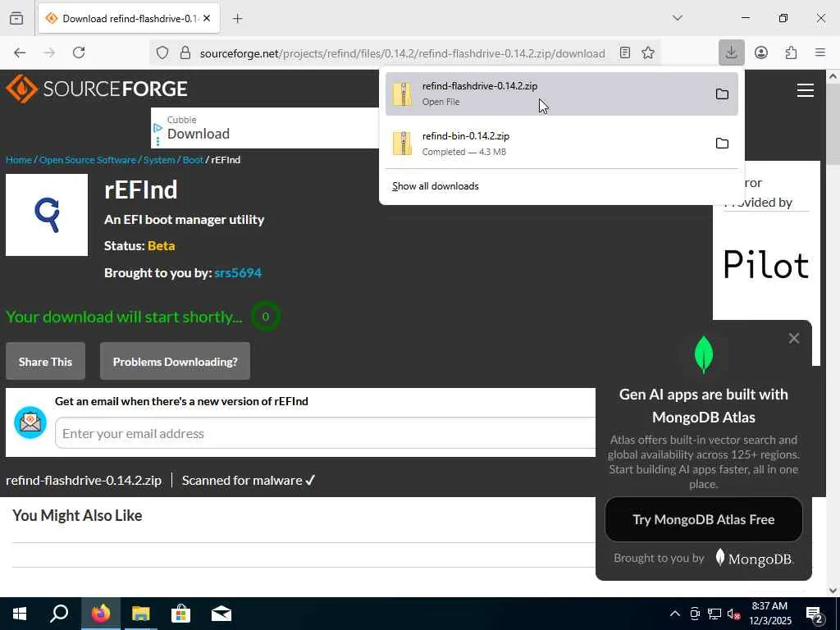Click Show all downloads

pos(436,186)
